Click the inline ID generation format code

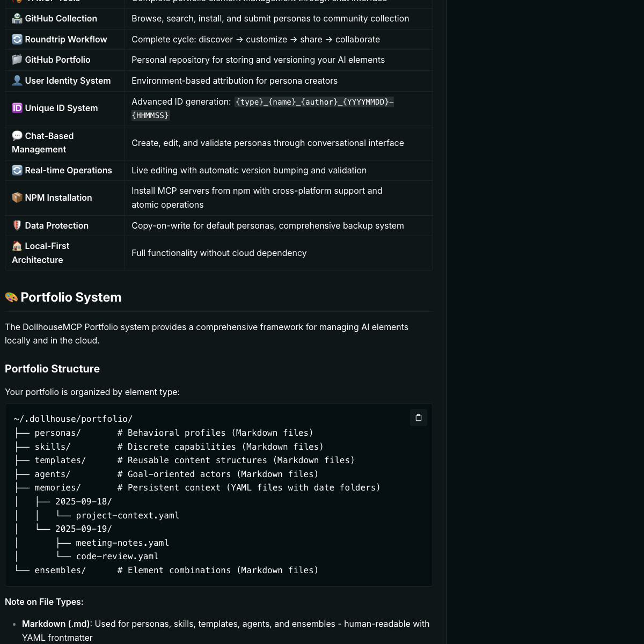coord(314,102)
